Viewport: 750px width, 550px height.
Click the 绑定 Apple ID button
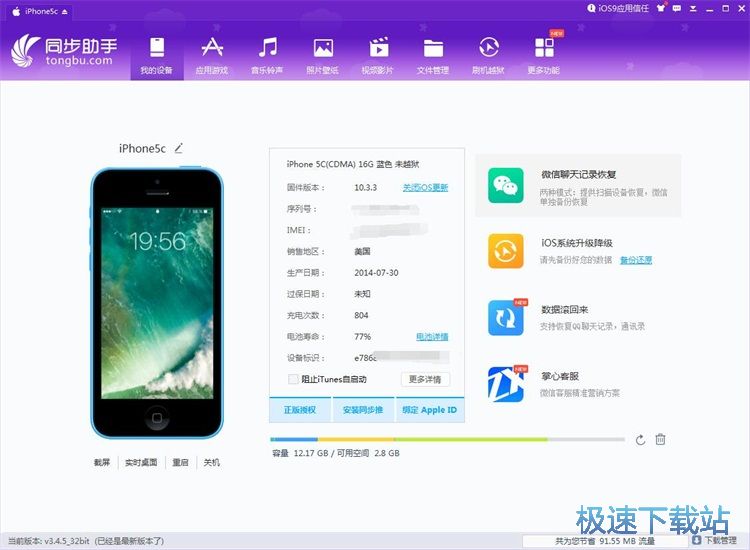430,410
